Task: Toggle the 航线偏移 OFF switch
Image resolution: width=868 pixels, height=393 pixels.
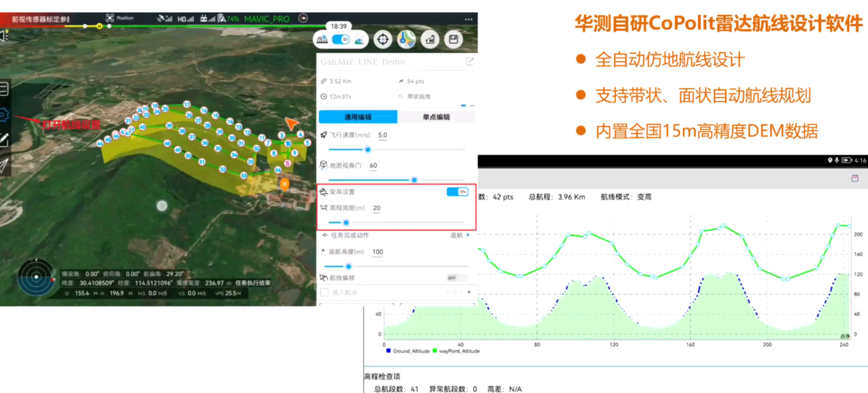Action: [457, 278]
